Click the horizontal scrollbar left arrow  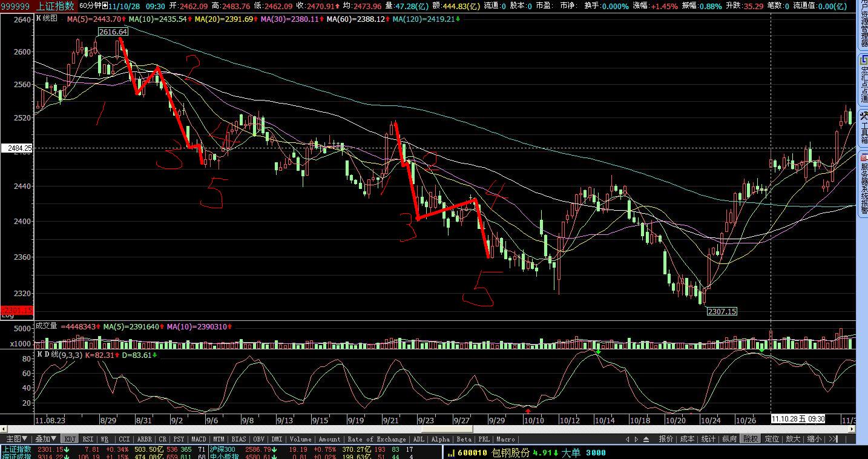[4, 429]
